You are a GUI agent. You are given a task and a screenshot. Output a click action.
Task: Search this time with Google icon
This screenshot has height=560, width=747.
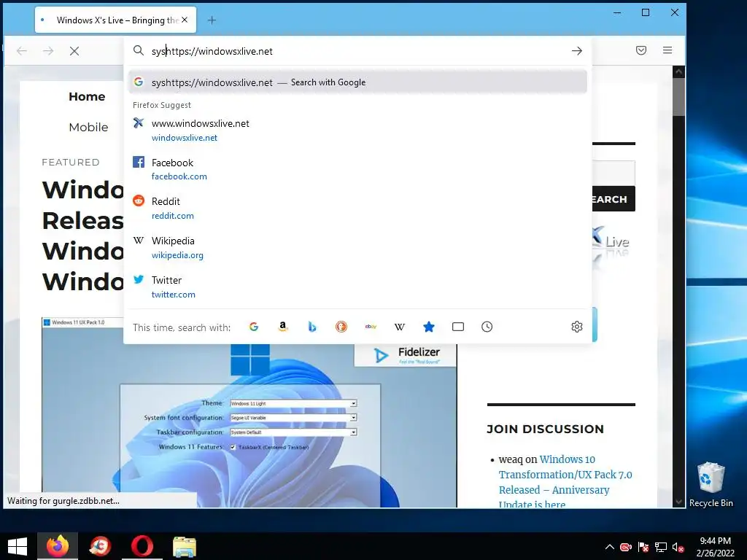[254, 327]
